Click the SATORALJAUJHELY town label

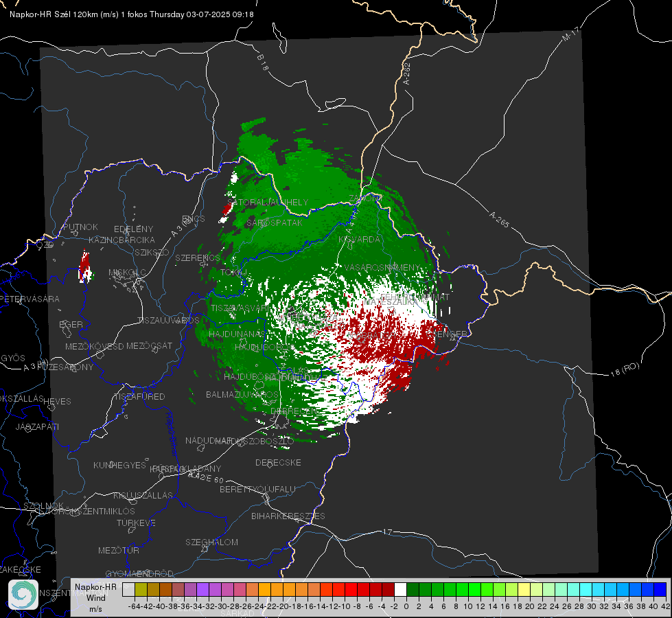pyautogui.click(x=268, y=203)
